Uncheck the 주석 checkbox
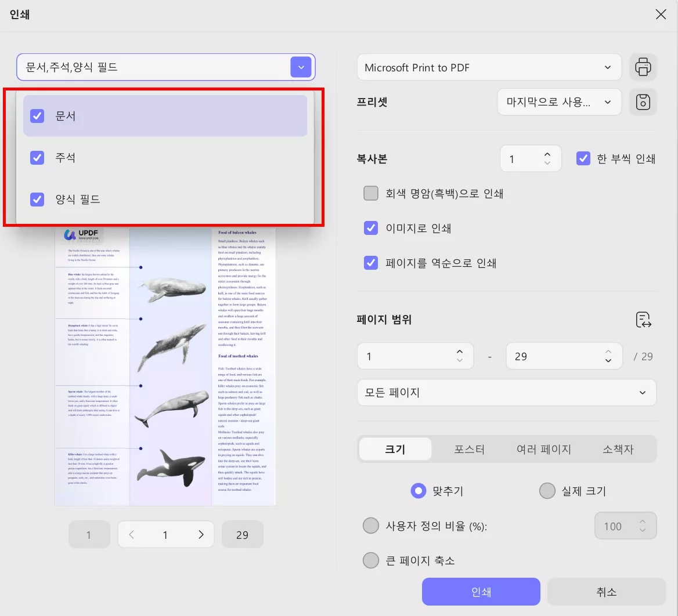Image resolution: width=678 pixels, height=616 pixels. [37, 157]
